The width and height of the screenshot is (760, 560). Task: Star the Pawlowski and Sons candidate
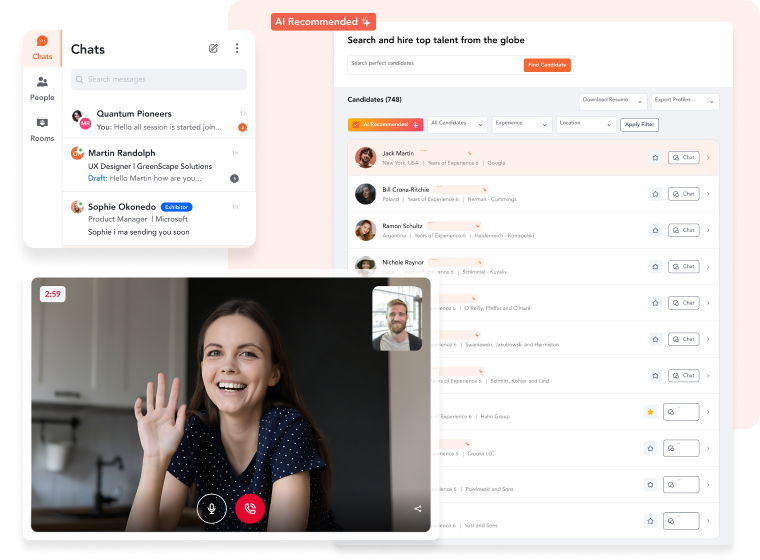tap(650, 485)
